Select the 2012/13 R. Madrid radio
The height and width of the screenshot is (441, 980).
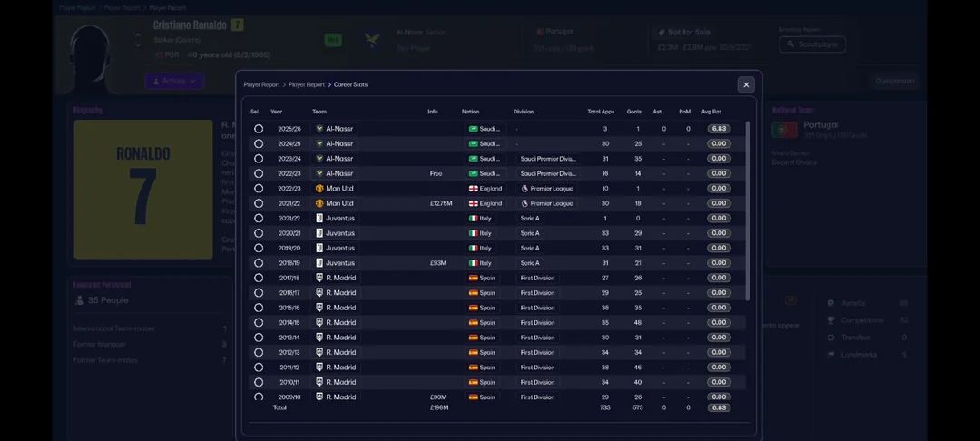(x=258, y=352)
